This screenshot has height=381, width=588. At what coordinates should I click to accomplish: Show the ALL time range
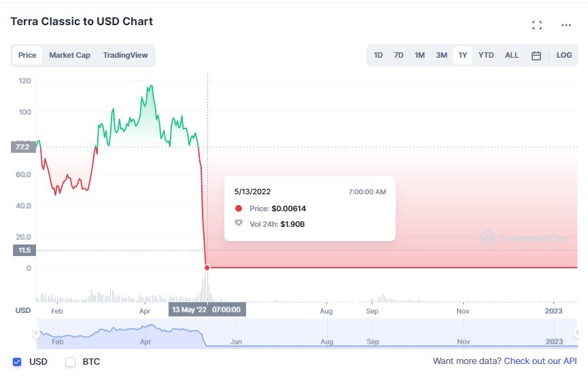pos(511,55)
